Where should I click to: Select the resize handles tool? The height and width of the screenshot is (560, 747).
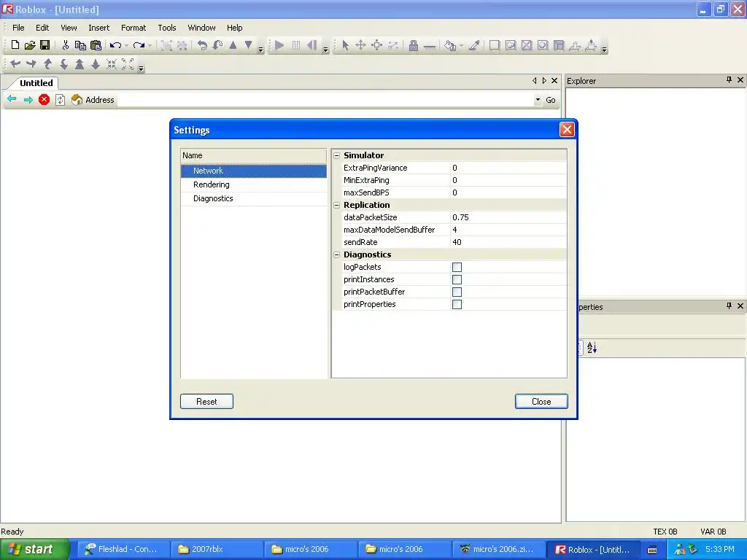click(377, 45)
